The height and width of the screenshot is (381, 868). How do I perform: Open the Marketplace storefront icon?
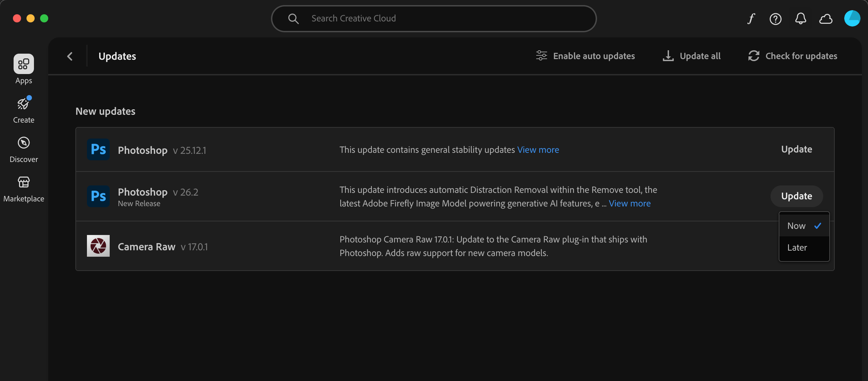[23, 182]
